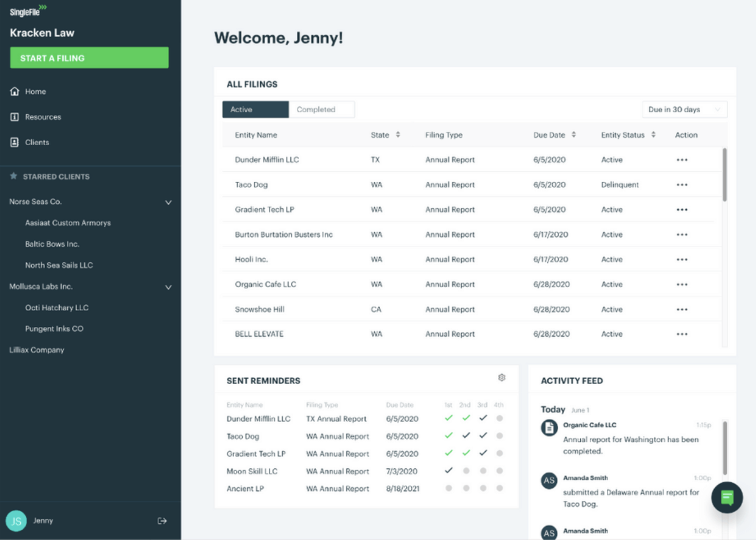
Task: Open action menu dots for Taco Dog
Action: 682,185
